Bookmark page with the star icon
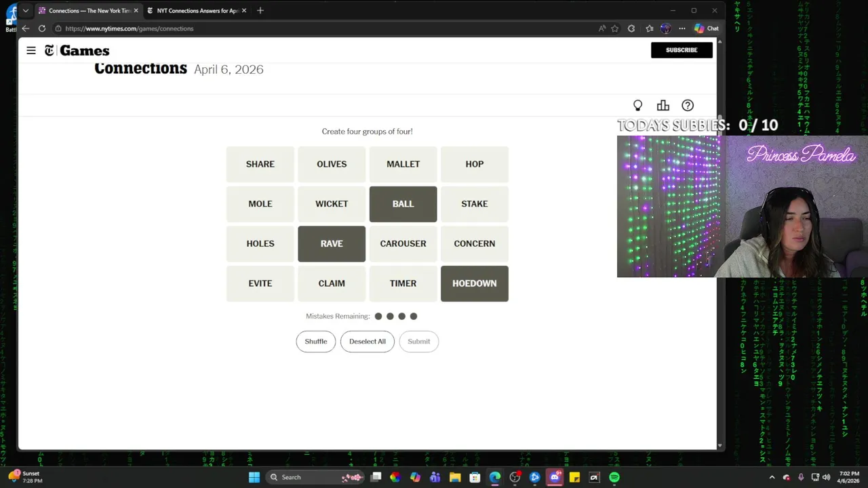The image size is (868, 488). pyautogui.click(x=614, y=28)
